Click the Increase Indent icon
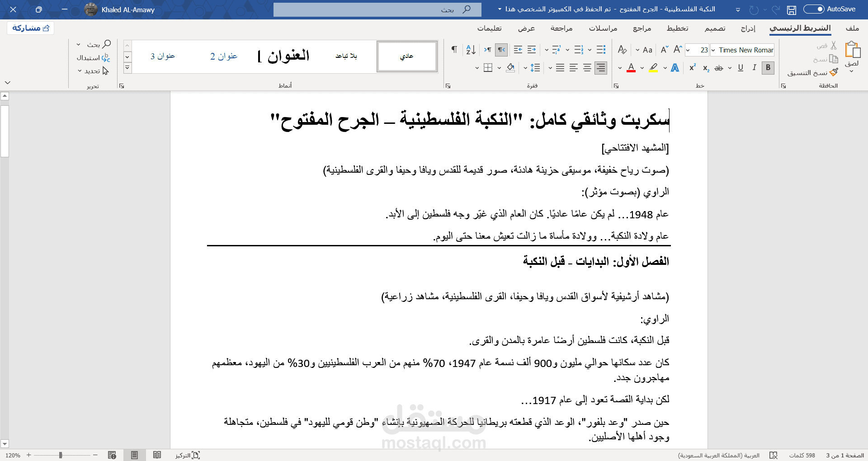This screenshot has height=461, width=868. click(x=518, y=50)
